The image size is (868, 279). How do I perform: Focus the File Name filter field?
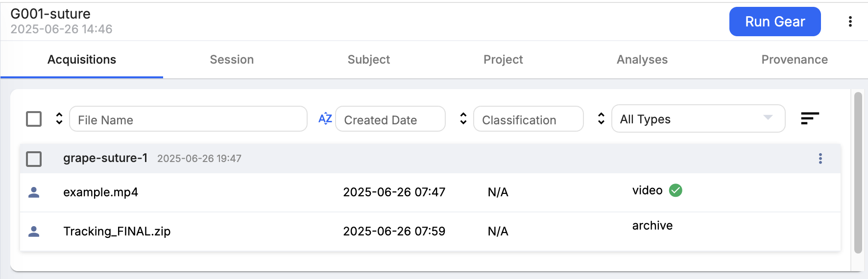tap(189, 119)
